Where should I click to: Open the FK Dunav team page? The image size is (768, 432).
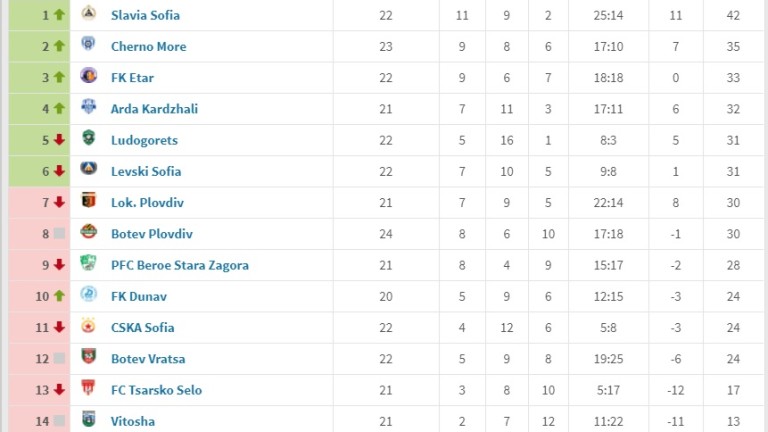(139, 296)
